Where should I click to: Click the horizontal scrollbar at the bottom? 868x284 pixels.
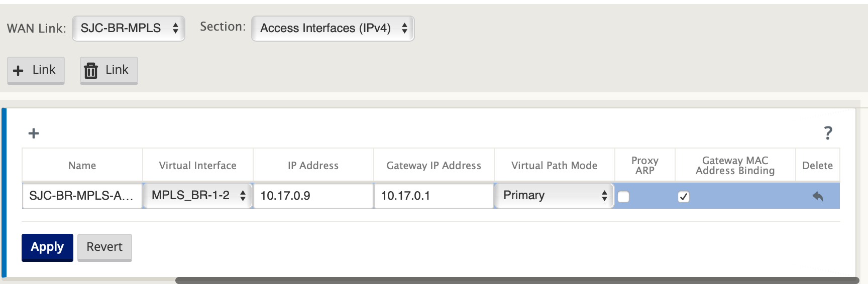tap(517, 280)
